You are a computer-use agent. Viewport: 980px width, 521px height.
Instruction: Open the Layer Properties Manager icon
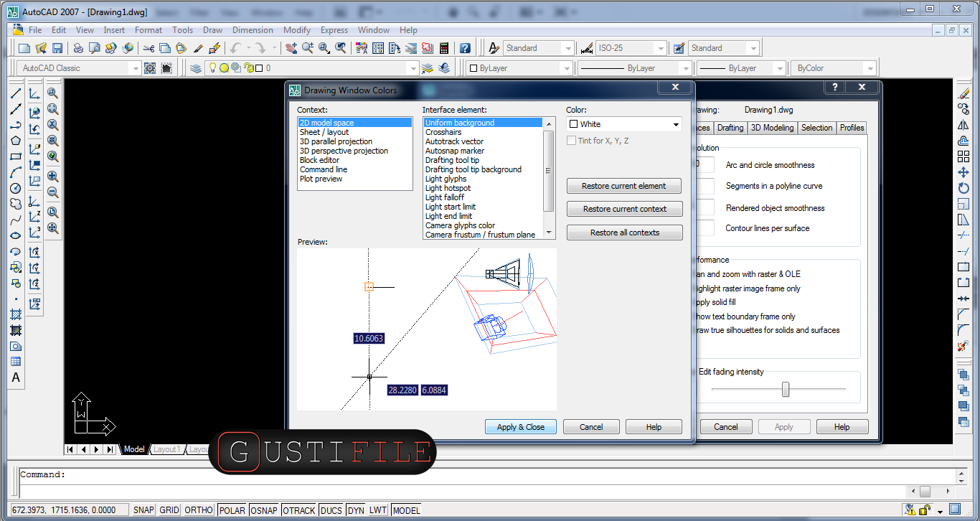pos(196,68)
